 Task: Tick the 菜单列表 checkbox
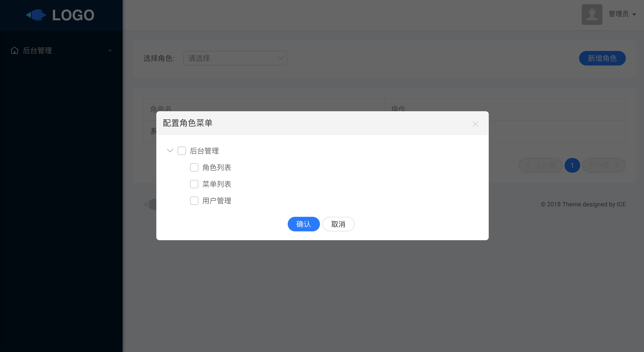pos(194,184)
